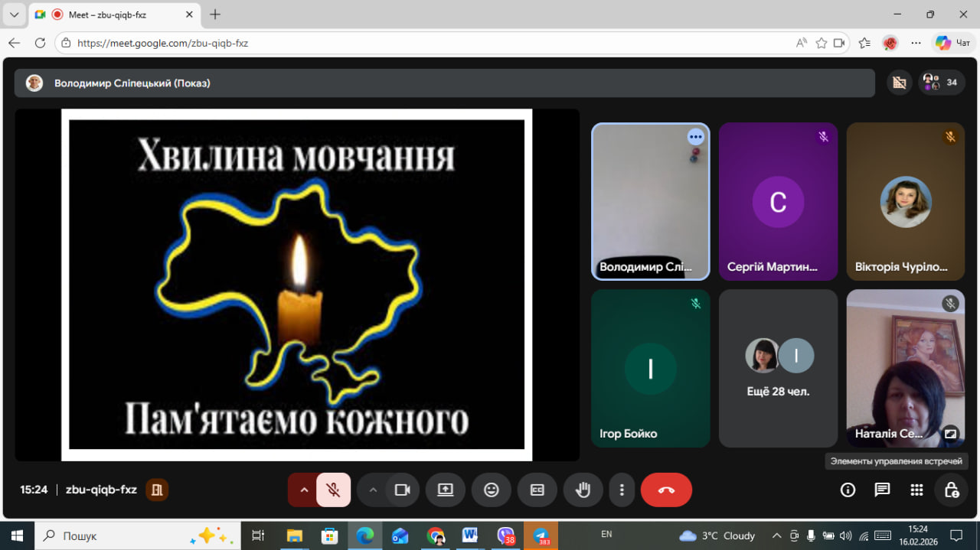The image size is (980, 550).
Task: Open the emoji reactions panel
Action: [x=492, y=490]
